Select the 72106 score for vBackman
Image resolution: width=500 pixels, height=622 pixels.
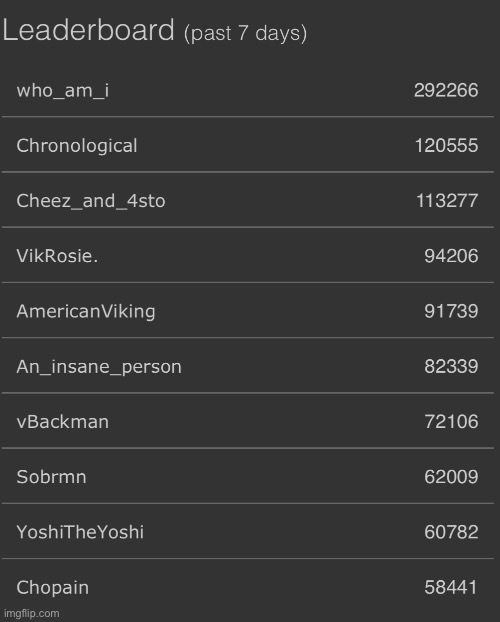point(451,421)
